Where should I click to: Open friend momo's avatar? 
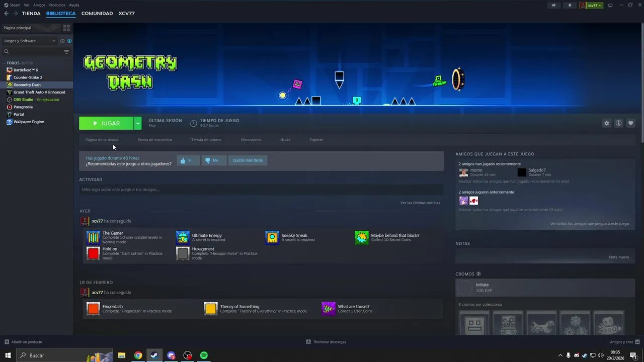(463, 172)
